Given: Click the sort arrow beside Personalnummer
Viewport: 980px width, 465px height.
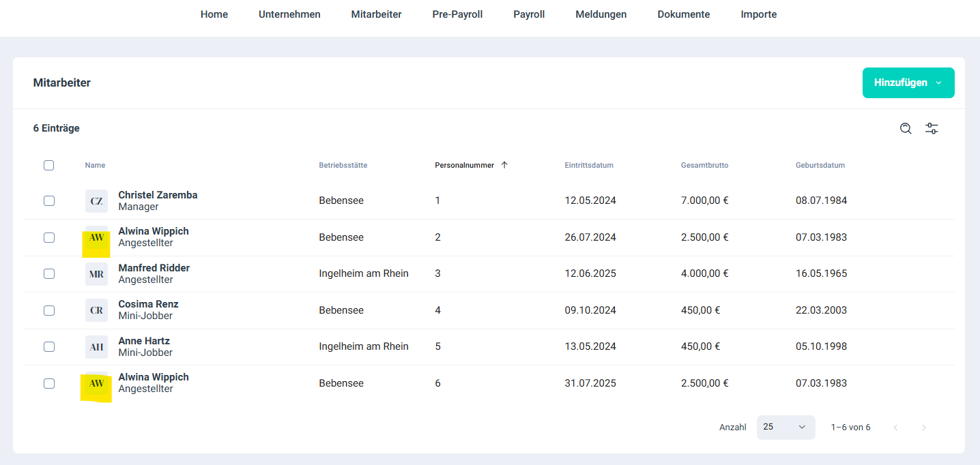Looking at the screenshot, I should point(504,165).
